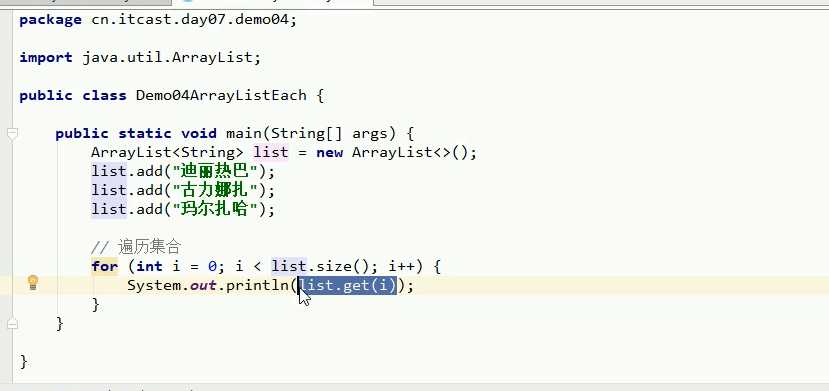
Task: Open the yellow lightbulb intention actions
Action: (x=33, y=282)
